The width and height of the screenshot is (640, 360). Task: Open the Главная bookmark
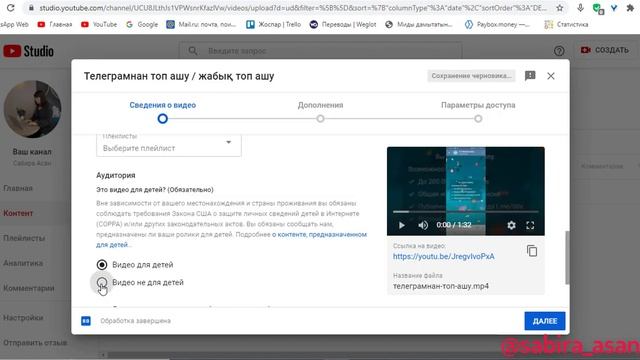click(x=55, y=24)
